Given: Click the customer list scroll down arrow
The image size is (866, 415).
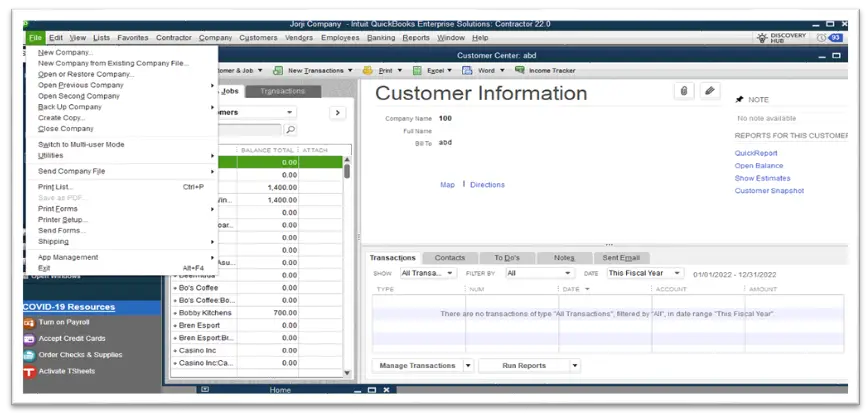Looking at the screenshot, I should (347, 372).
